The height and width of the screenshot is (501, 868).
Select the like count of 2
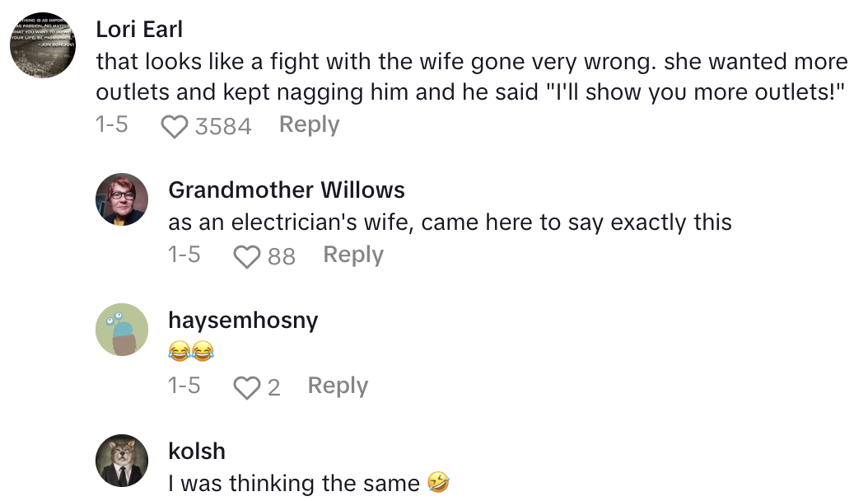[273, 387]
